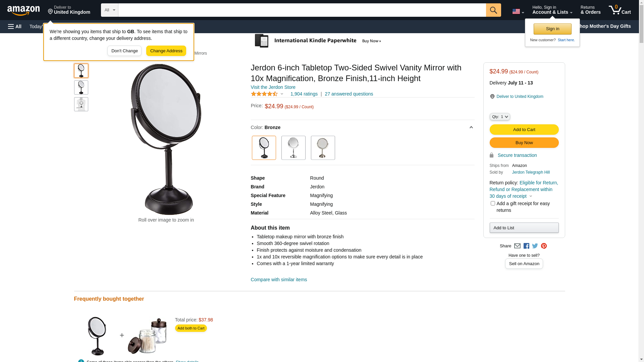
Task: Click the search magnifier icon button
Action: pos(493,10)
